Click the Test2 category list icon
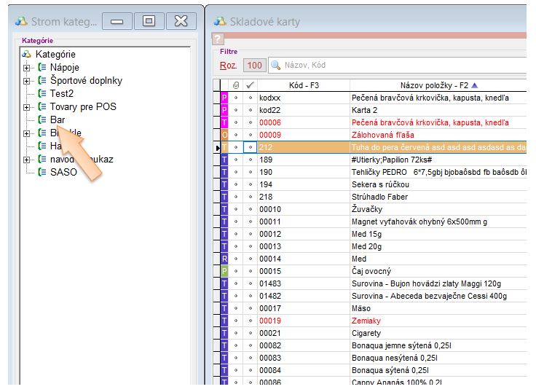 click(42, 93)
